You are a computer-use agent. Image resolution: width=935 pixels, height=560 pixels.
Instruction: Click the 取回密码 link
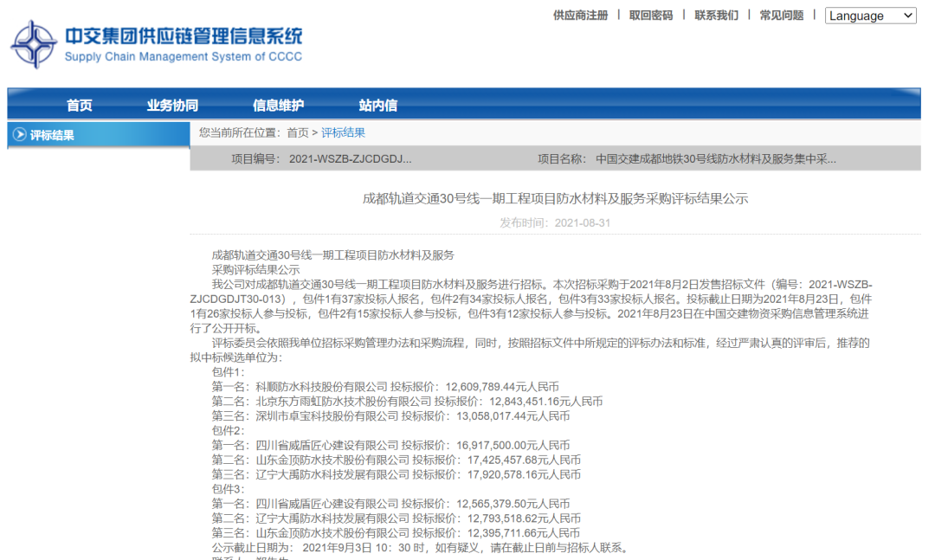click(650, 16)
